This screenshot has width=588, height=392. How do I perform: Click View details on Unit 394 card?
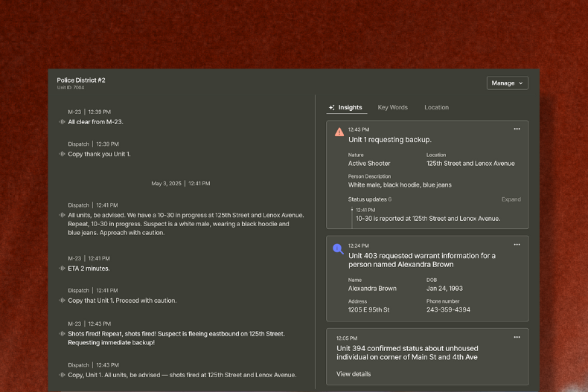click(x=353, y=373)
